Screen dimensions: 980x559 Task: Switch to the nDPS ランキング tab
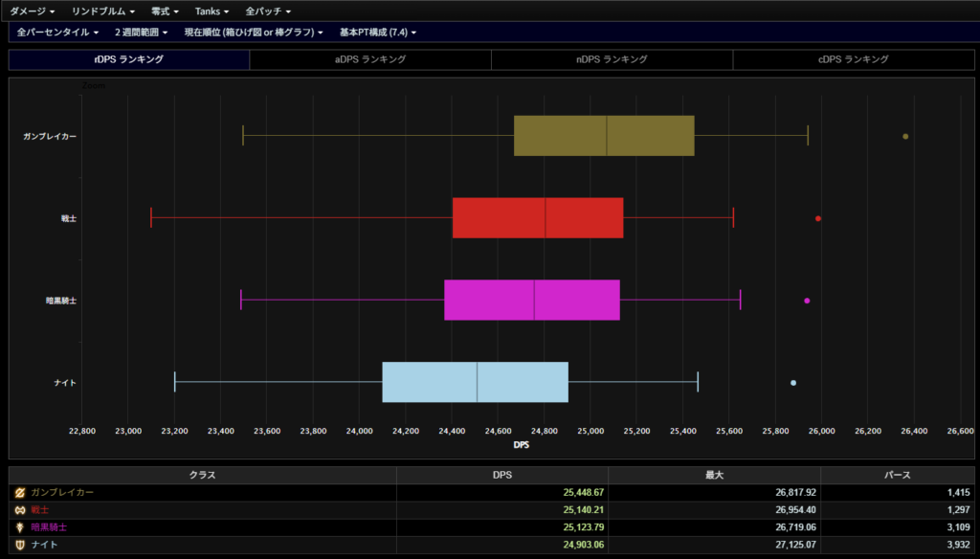[x=612, y=59]
